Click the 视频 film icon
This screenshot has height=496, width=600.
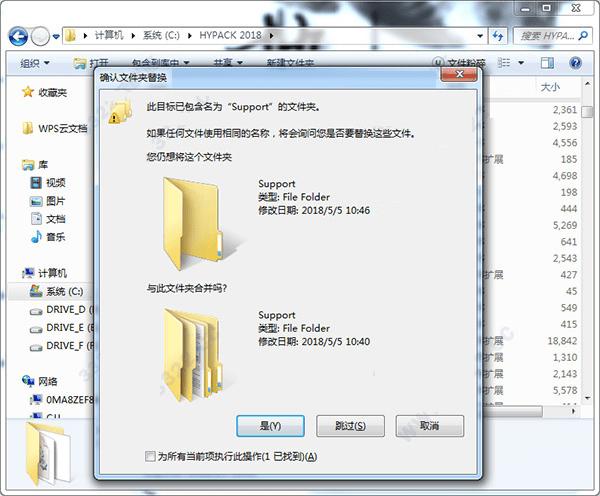[36, 183]
